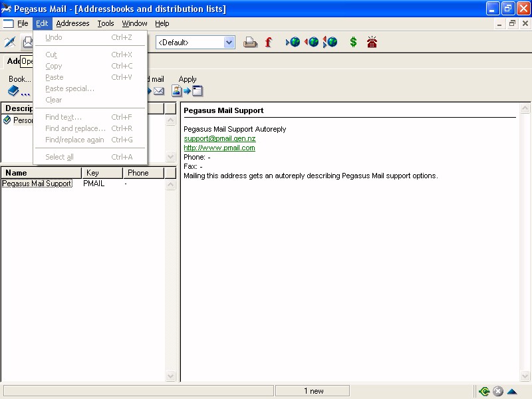Image resolution: width=532 pixels, height=399 pixels.
Task: Open the Addresses menu
Action: click(x=72, y=23)
